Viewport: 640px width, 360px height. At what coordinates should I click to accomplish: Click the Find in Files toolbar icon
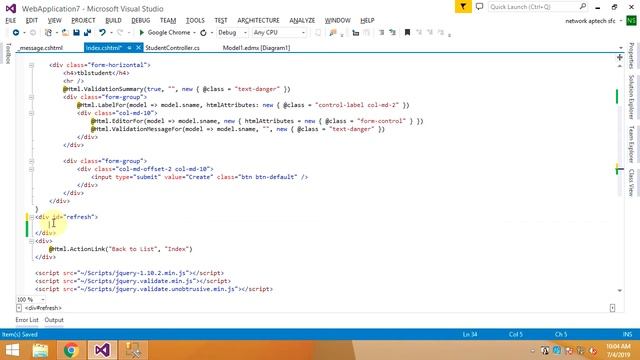[333, 33]
